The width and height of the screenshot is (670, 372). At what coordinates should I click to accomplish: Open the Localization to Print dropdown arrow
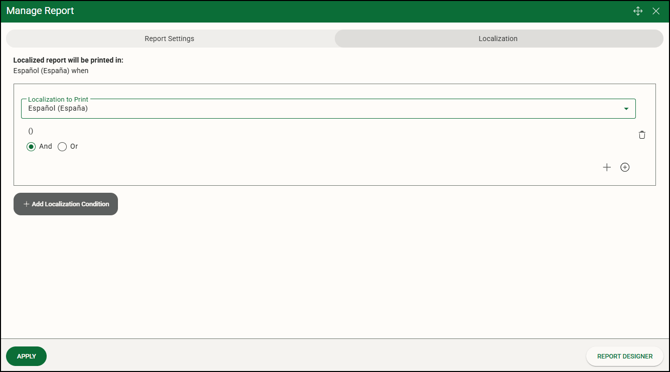coord(626,109)
